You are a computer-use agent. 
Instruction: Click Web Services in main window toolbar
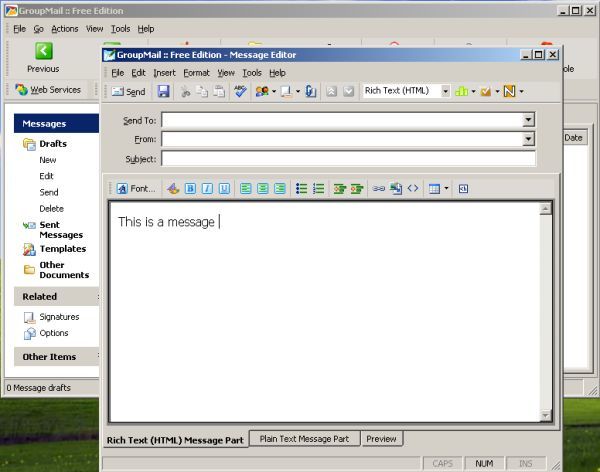pos(48,90)
